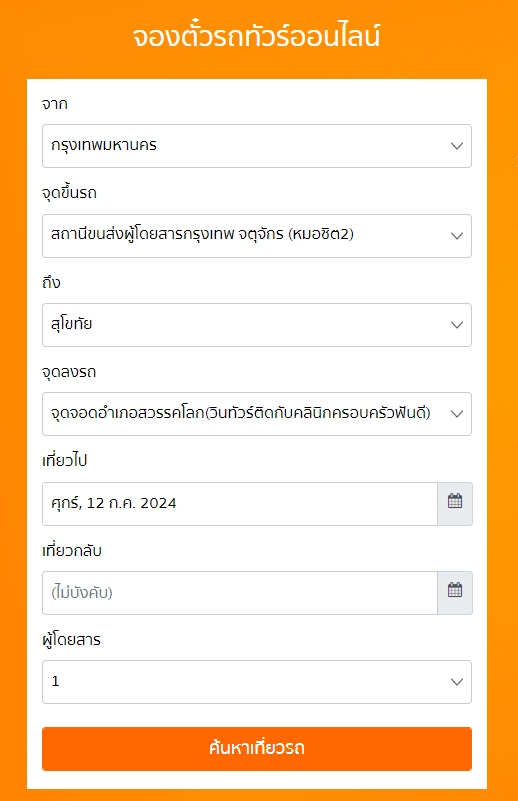The height and width of the screenshot is (801, 518).
Task: Click the จองตั๋วรถทัวร์ออนไลน์ page heading
Action: coord(257,37)
